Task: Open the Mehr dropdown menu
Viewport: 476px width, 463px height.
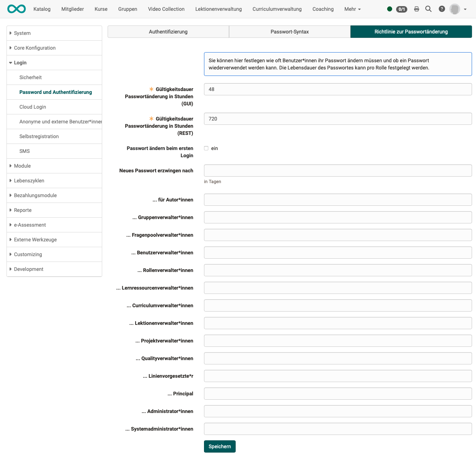Action: tap(352, 9)
